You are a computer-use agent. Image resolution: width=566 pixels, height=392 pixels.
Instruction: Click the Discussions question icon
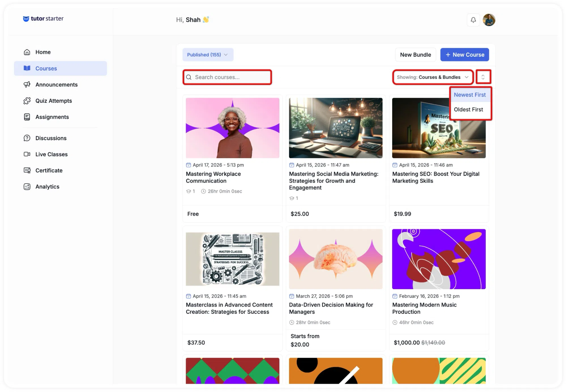pyautogui.click(x=27, y=138)
